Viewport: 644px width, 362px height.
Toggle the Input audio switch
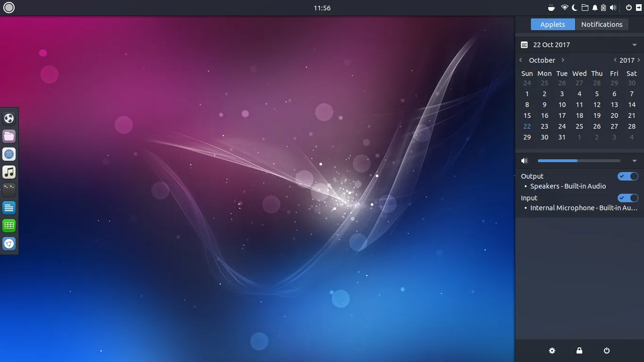(628, 198)
